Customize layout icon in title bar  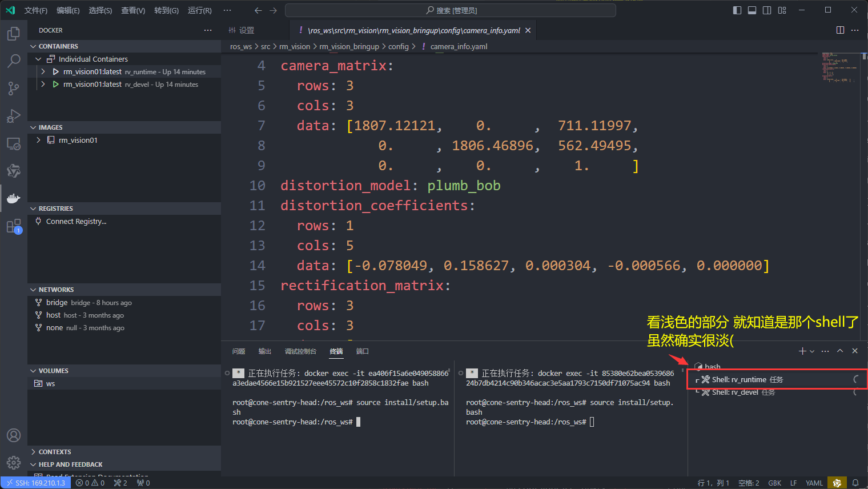point(782,10)
